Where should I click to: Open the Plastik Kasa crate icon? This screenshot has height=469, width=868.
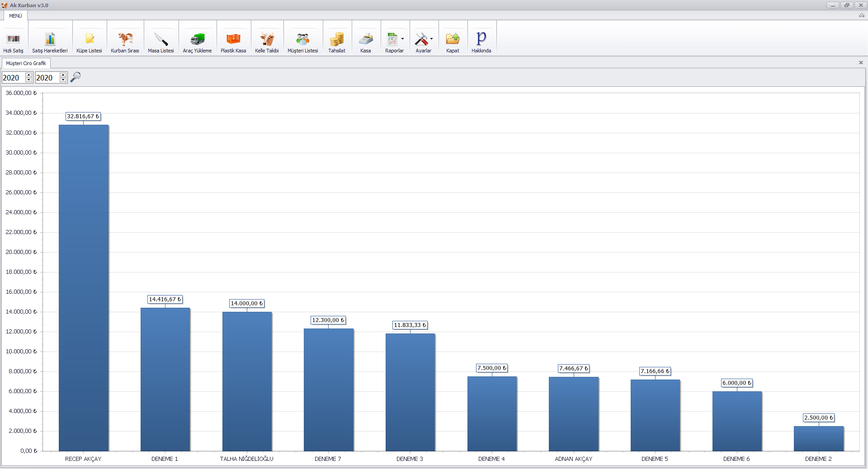point(233,39)
